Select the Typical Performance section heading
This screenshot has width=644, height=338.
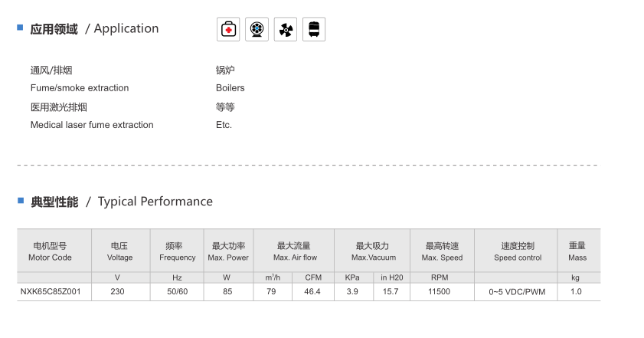click(x=122, y=202)
